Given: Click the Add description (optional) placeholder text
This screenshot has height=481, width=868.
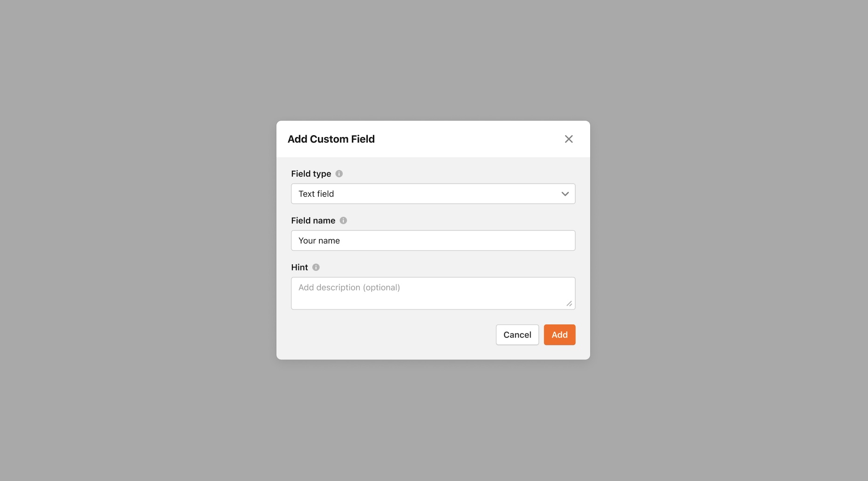Looking at the screenshot, I should 349,288.
